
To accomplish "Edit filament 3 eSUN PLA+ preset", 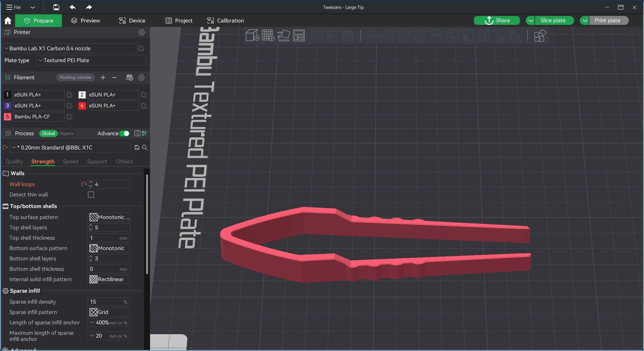I will 70,106.
